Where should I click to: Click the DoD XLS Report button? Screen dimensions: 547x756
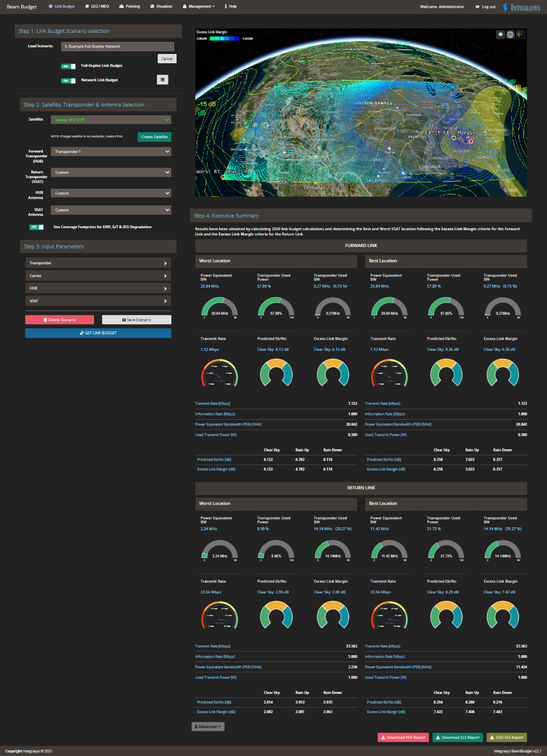[x=506, y=737]
